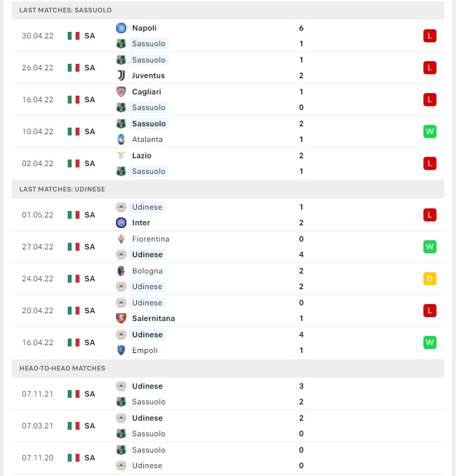Open the Juventus team link
The image size is (456, 476).
148,76
